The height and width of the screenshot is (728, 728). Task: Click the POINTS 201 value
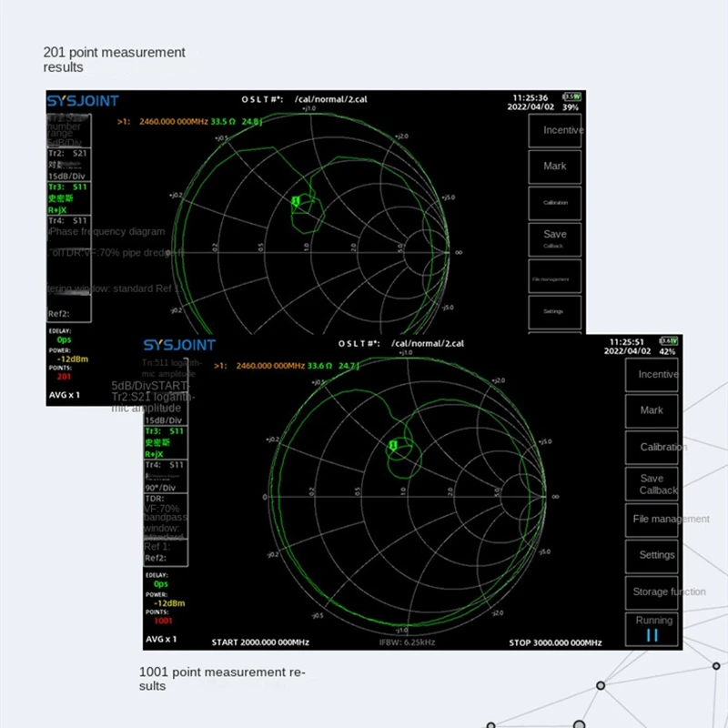coord(64,377)
